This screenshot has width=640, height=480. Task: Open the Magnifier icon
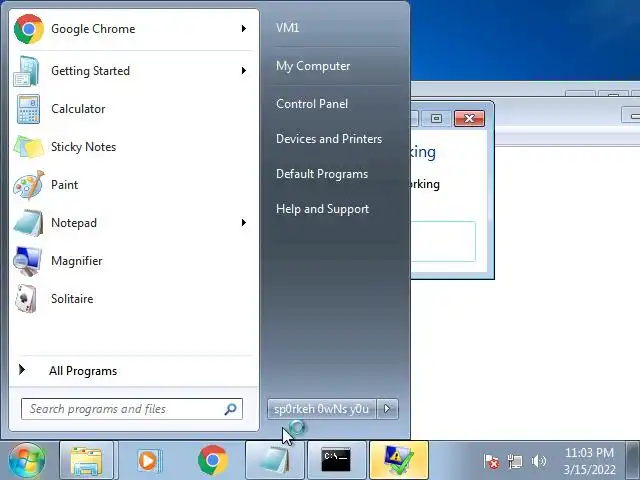tap(27, 261)
